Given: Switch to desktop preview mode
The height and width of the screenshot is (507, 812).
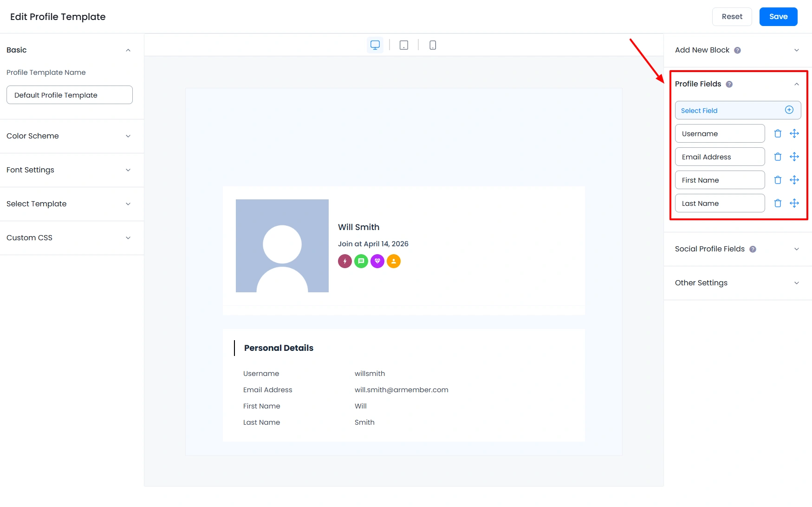Looking at the screenshot, I should 375,45.
